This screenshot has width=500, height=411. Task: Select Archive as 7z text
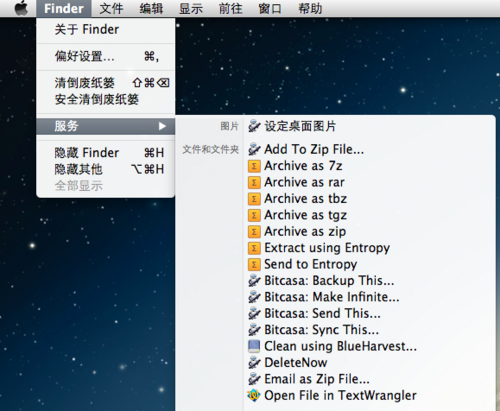(x=303, y=166)
